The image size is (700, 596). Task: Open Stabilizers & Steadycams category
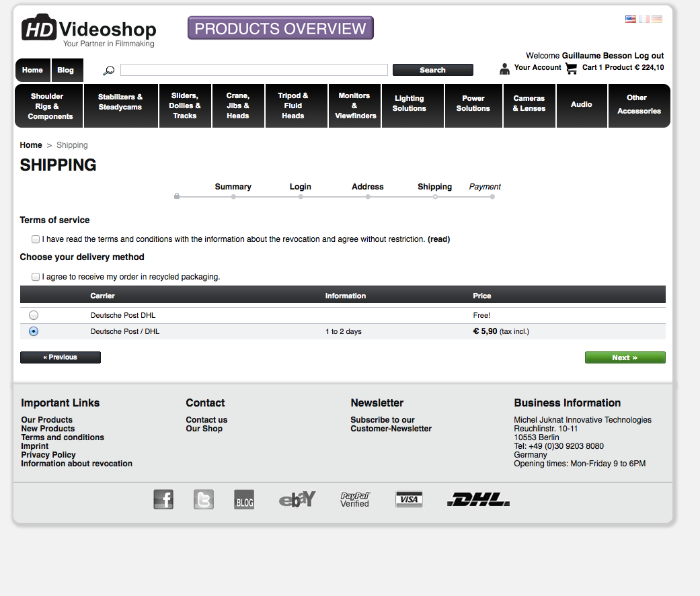click(x=120, y=106)
